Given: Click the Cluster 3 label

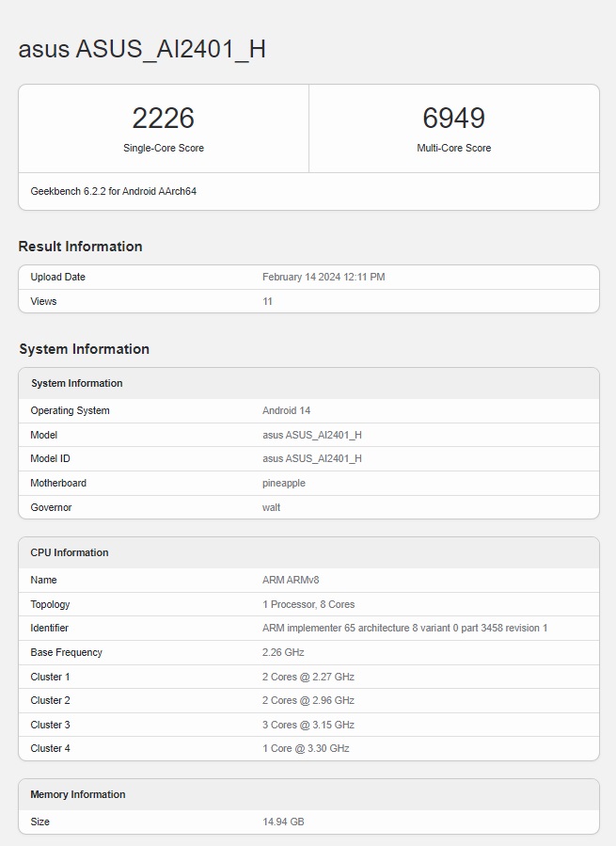Looking at the screenshot, I should (50, 725).
